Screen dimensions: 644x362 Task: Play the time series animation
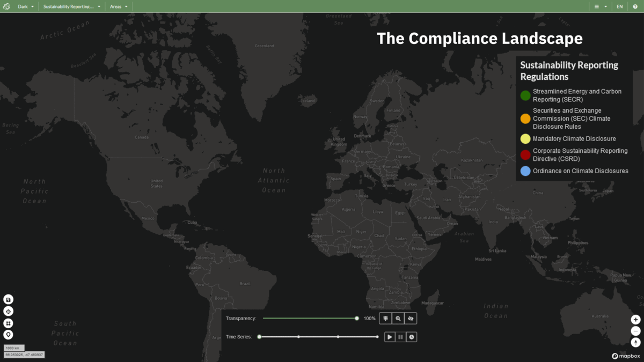point(390,337)
